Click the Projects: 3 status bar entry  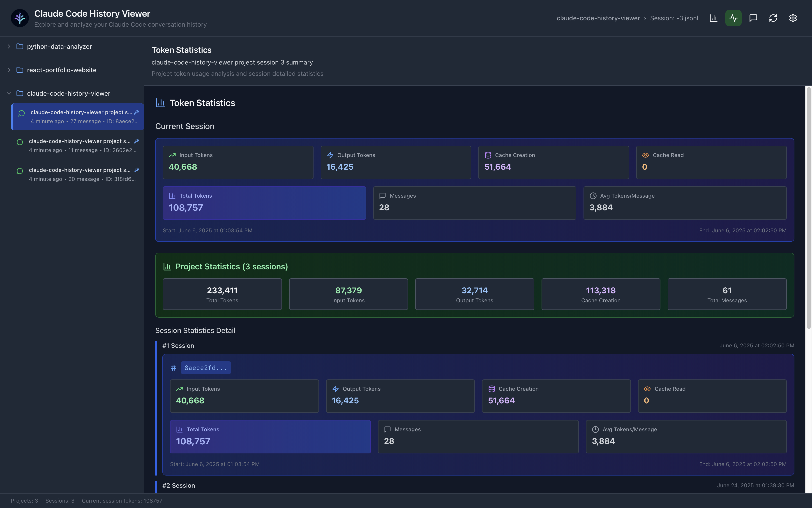tap(24, 501)
